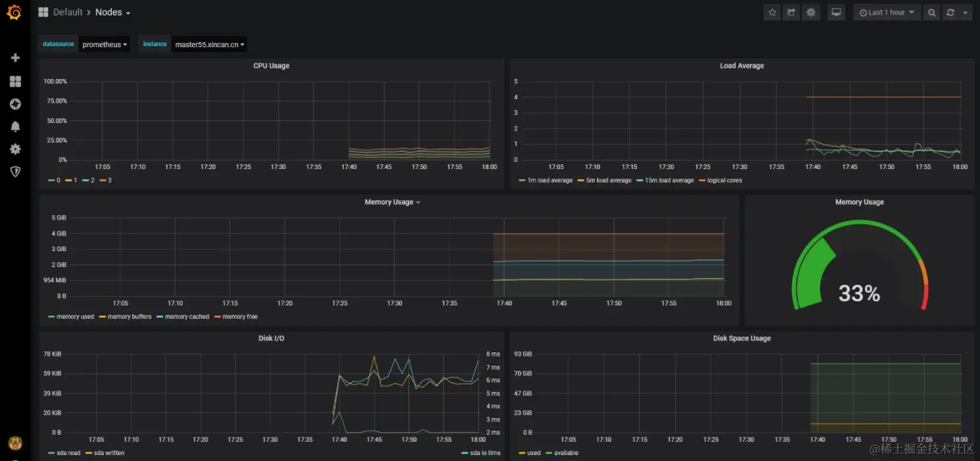Open the CPU Usage panel title
Screen dimensions: 980x461
(x=271, y=66)
